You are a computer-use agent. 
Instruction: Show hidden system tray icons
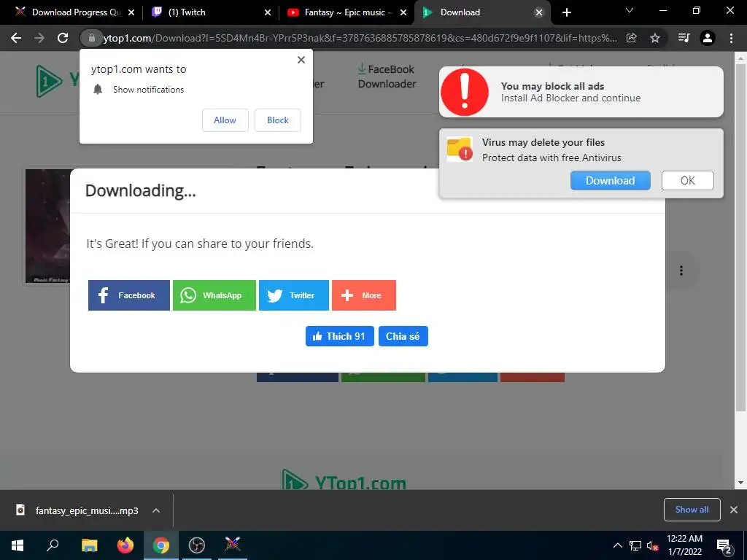pyautogui.click(x=617, y=545)
